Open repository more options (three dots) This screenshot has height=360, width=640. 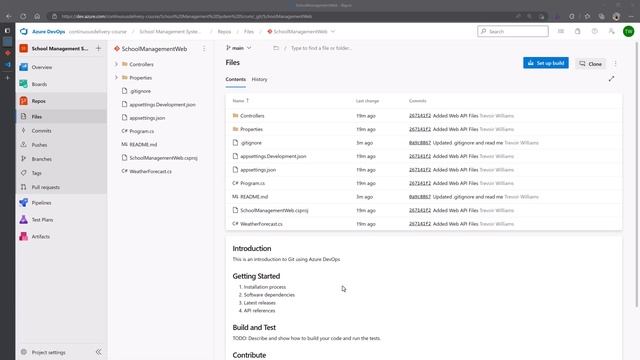[204, 49]
